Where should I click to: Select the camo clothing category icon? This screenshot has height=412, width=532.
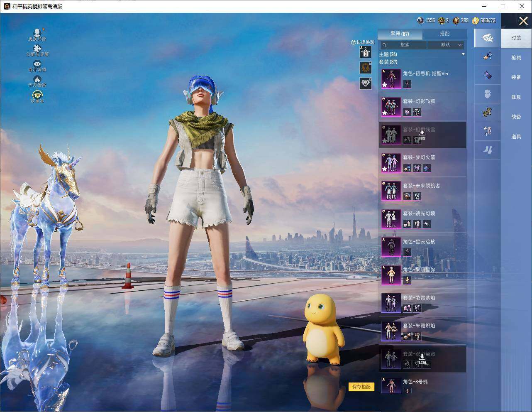pos(488,113)
